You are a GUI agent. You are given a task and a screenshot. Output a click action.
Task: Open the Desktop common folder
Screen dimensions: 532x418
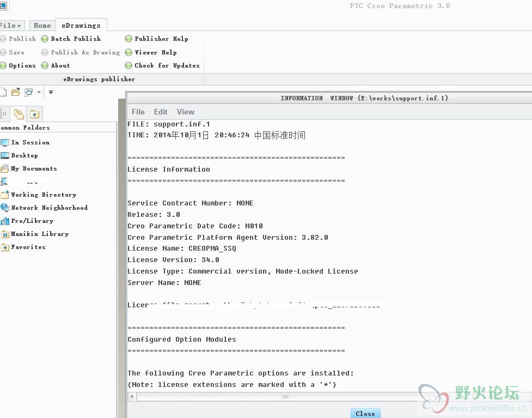point(20,155)
